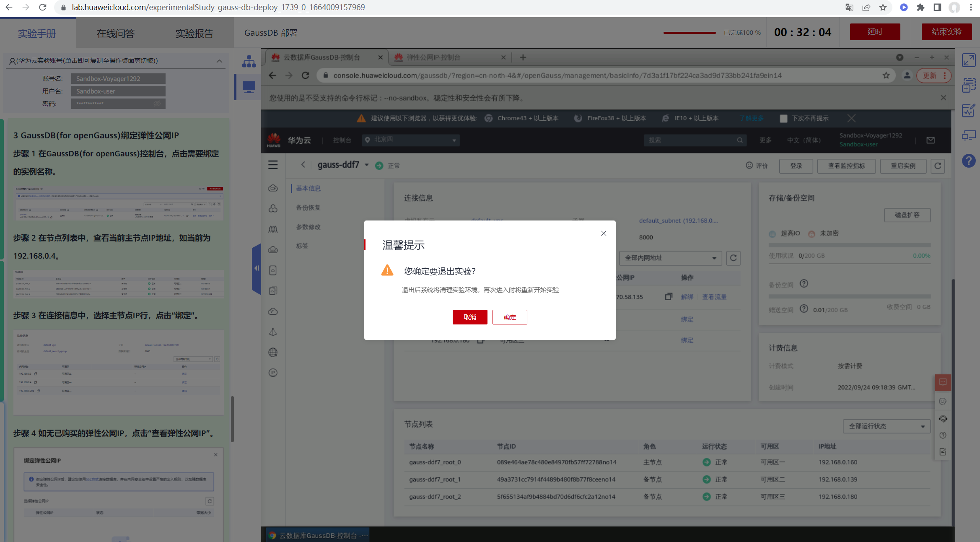
Task: Open the mail envelope icon in console header
Action: pos(931,140)
